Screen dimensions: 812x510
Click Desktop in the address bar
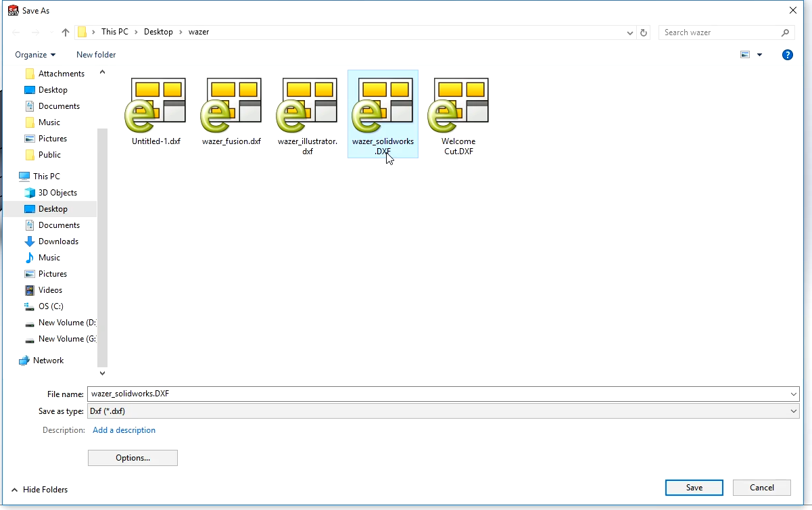tap(158, 32)
